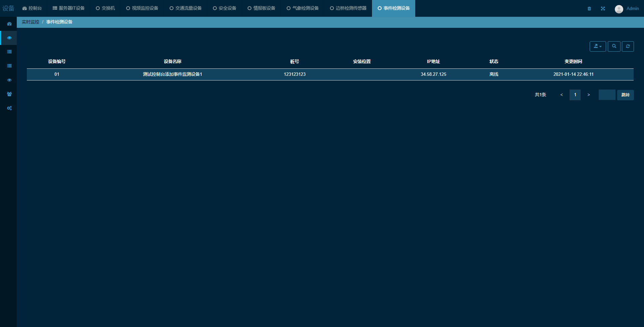Viewport: 644px width, 327px height.
Task: Go to the 情报板设备 tab
Action: 261,8
